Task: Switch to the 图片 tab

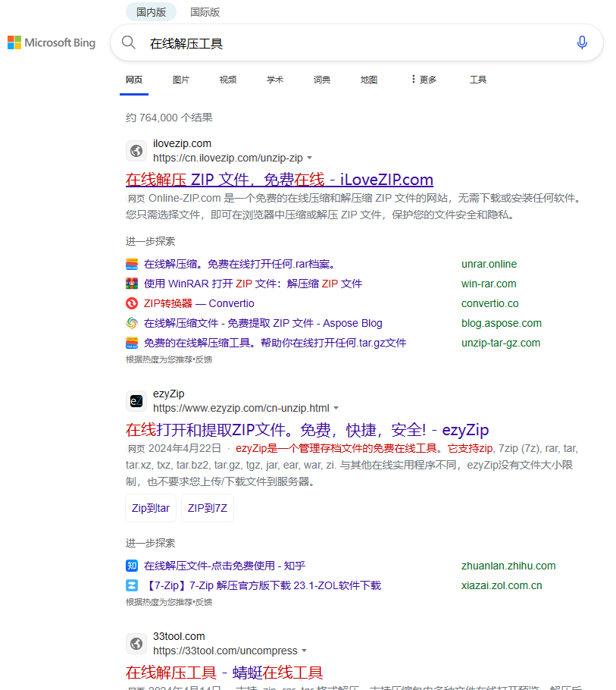Action: pyautogui.click(x=181, y=79)
